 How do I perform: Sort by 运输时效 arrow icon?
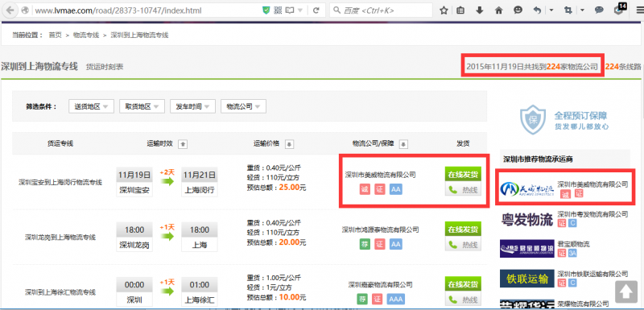coord(184,144)
